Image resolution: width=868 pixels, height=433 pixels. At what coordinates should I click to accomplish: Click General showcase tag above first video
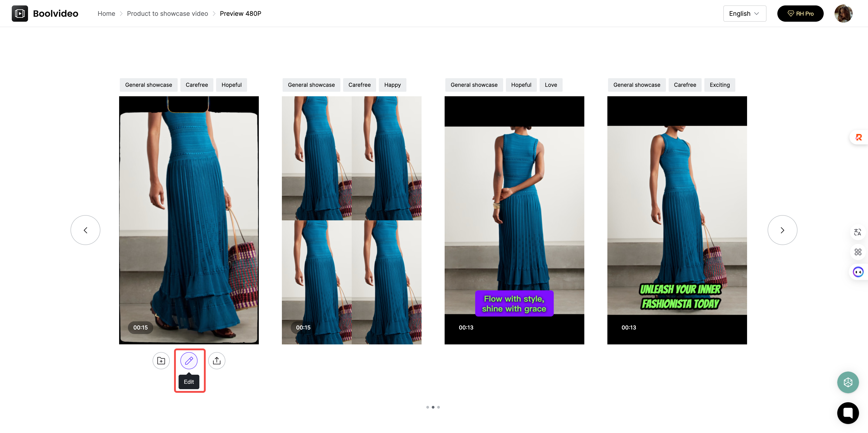[x=149, y=85]
